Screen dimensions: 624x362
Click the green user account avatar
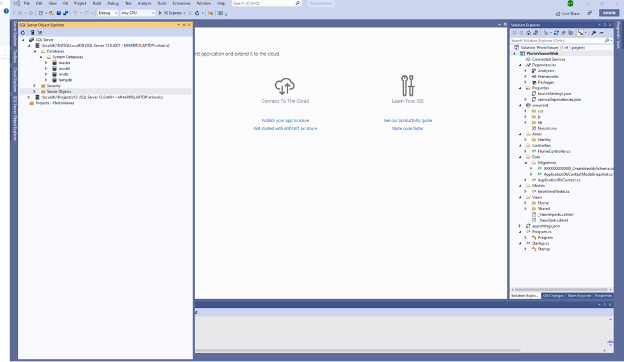tap(570, 3)
